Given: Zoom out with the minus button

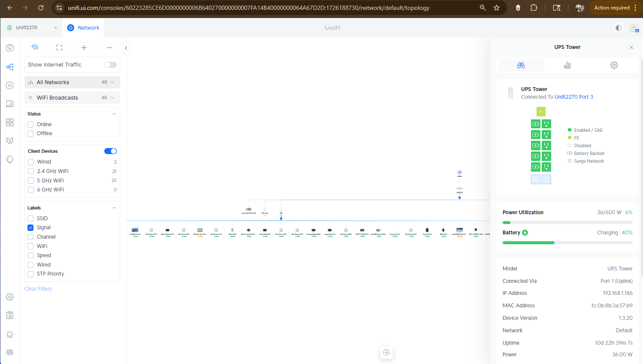Looking at the screenshot, I should 109,48.
